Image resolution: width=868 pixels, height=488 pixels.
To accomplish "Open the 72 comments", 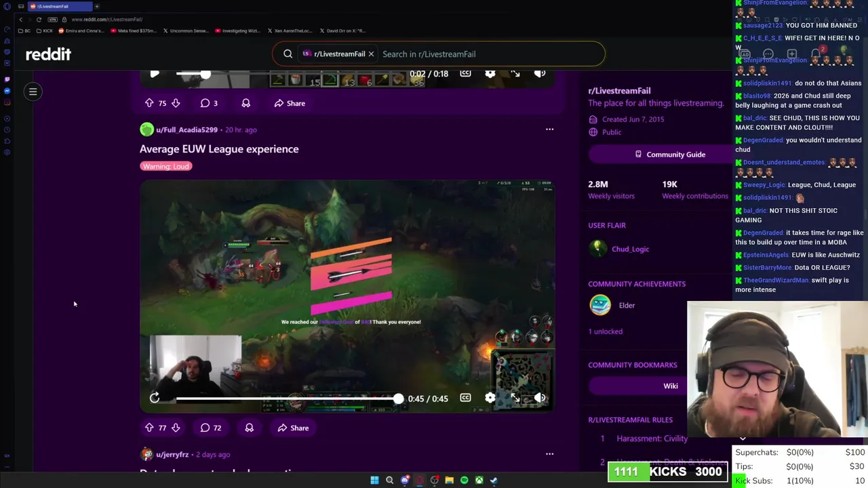I will pos(211,428).
